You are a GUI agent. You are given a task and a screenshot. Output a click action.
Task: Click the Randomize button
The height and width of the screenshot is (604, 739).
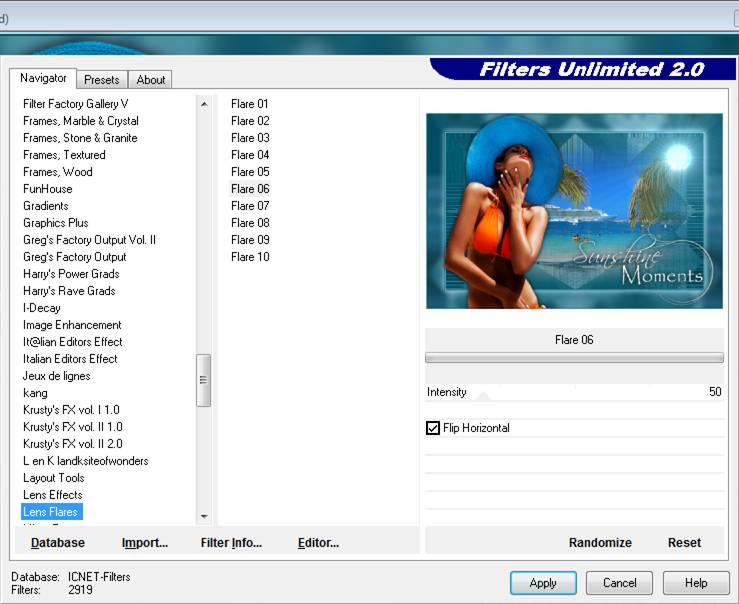tap(600, 543)
